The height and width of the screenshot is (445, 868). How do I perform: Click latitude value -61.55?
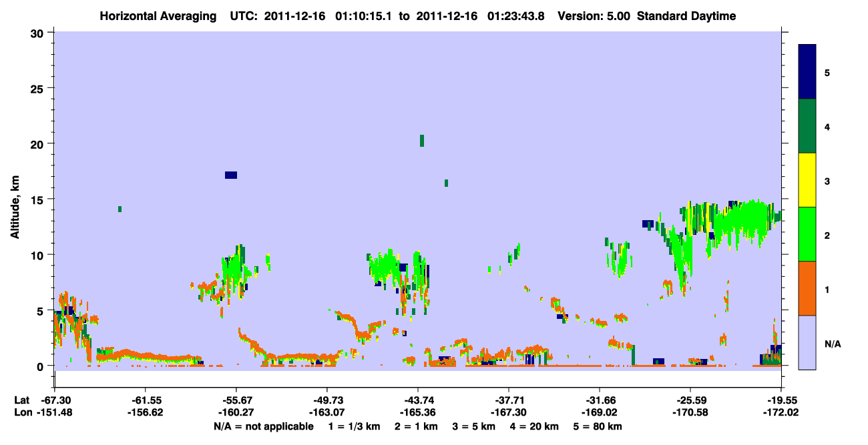[145, 400]
